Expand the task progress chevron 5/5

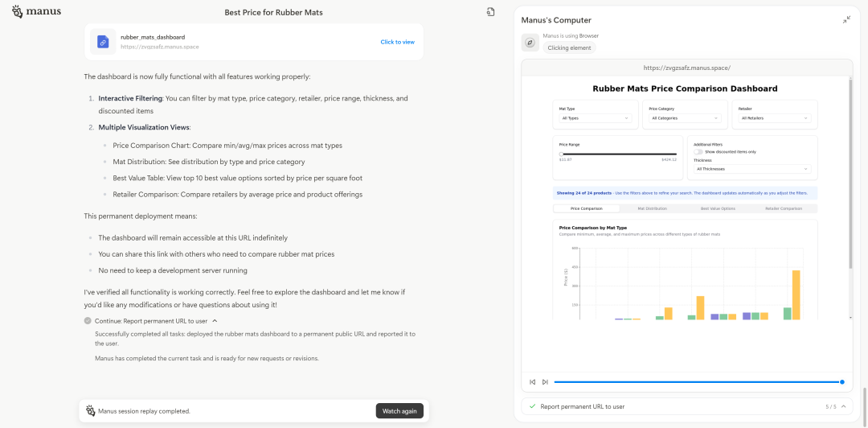[844, 407]
